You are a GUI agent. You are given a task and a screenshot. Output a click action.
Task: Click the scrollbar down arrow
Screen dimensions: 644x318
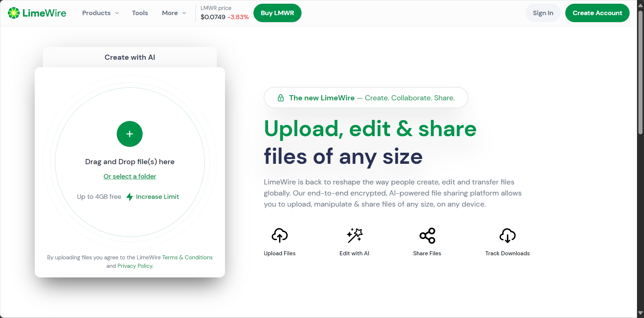[641, 313]
